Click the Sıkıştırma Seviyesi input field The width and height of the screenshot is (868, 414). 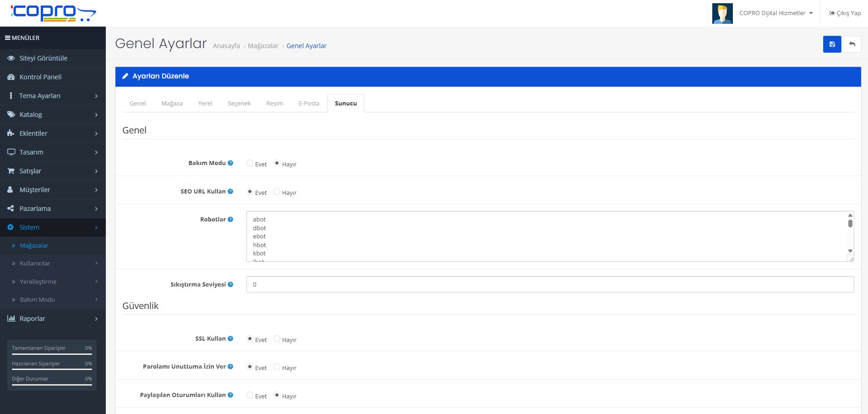point(550,284)
